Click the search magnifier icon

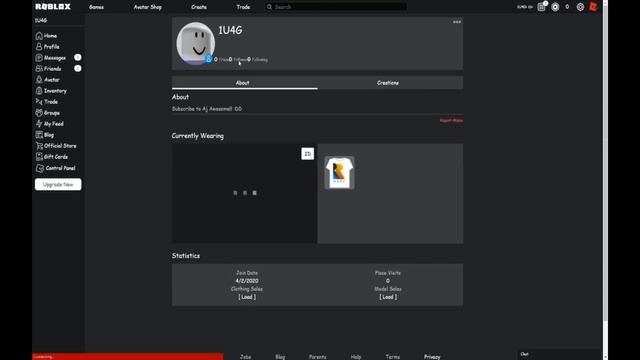click(x=269, y=7)
